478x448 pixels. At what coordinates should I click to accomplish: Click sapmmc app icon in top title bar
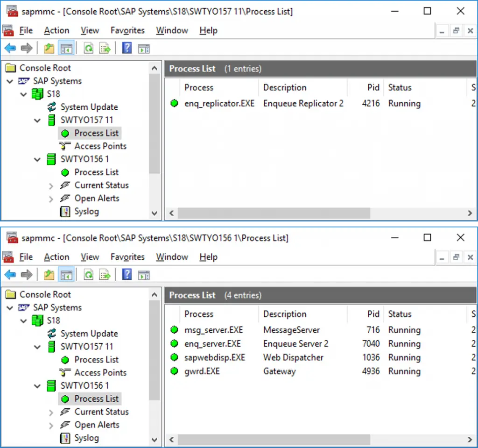[12, 11]
